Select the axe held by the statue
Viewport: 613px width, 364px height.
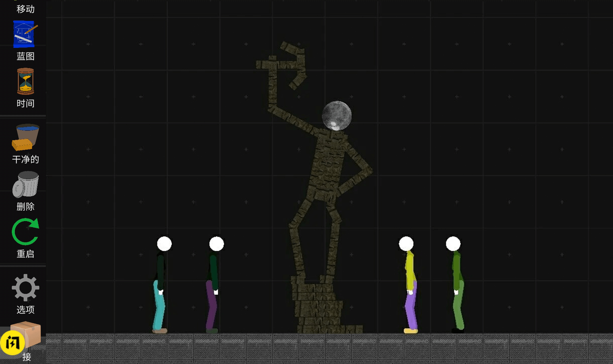[293, 64]
